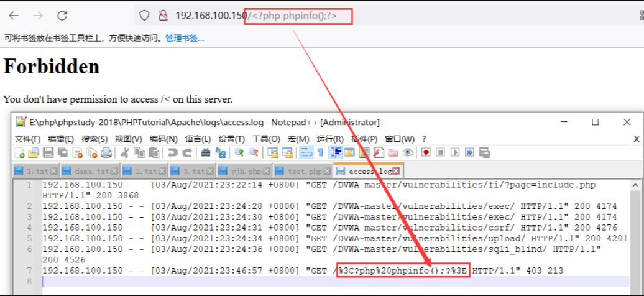The image size is (644, 296).
Task: Toggle Show all characters pilcrow button
Action: pos(320,152)
